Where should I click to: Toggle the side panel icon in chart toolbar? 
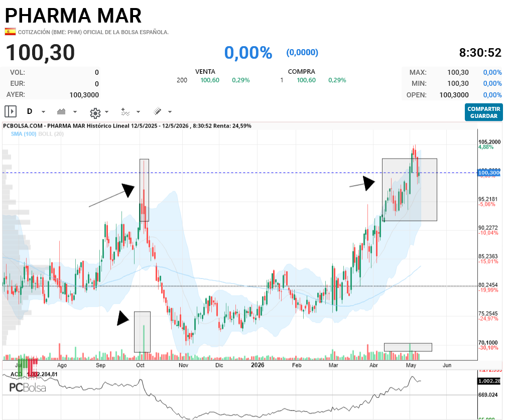click(x=11, y=112)
